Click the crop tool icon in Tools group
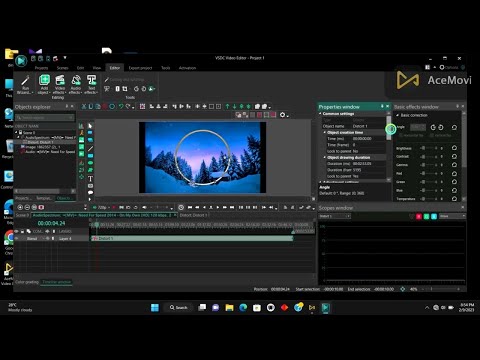The width and height of the screenshot is (480, 360). (x=125, y=89)
